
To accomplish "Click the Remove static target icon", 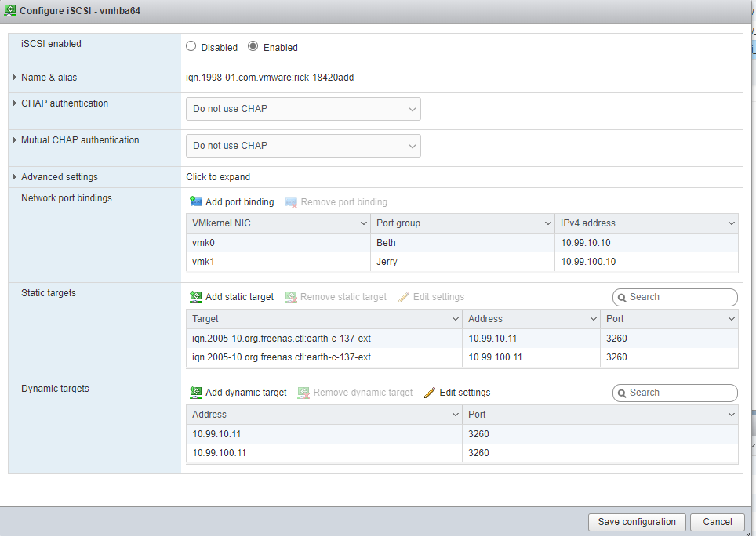I will point(291,297).
